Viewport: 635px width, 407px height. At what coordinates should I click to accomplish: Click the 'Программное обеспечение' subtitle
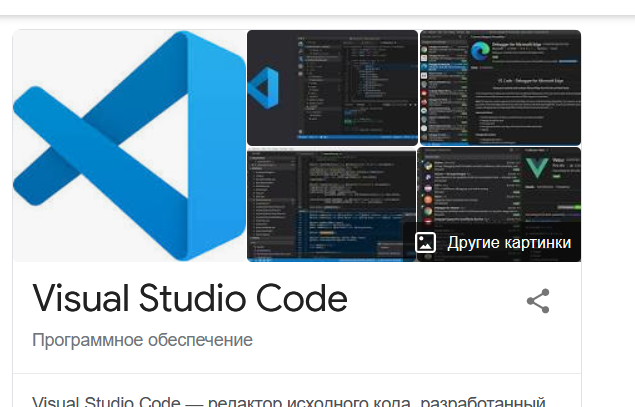[x=142, y=340]
